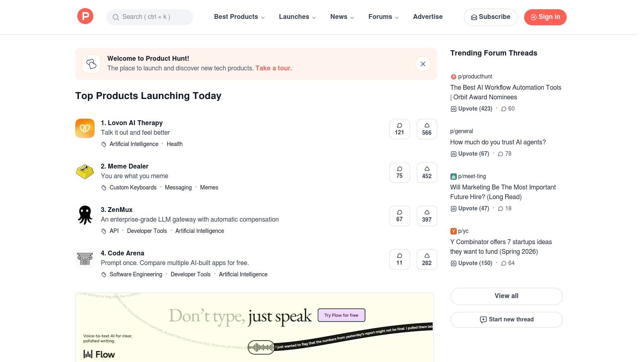
Task: Click the ZenMux octopus logo
Action: click(x=85, y=215)
